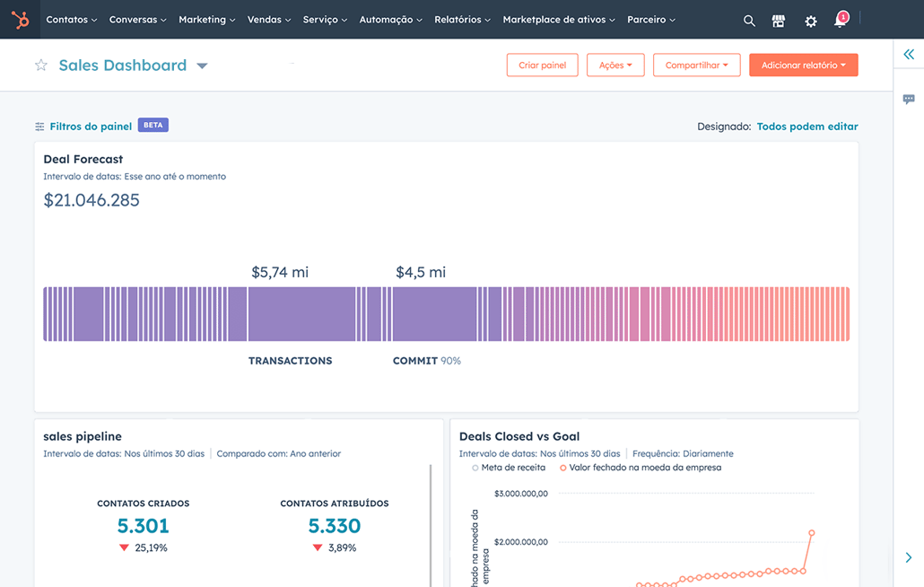The width and height of the screenshot is (924, 587).
Task: Open the Contatos menu
Action: click(x=71, y=20)
